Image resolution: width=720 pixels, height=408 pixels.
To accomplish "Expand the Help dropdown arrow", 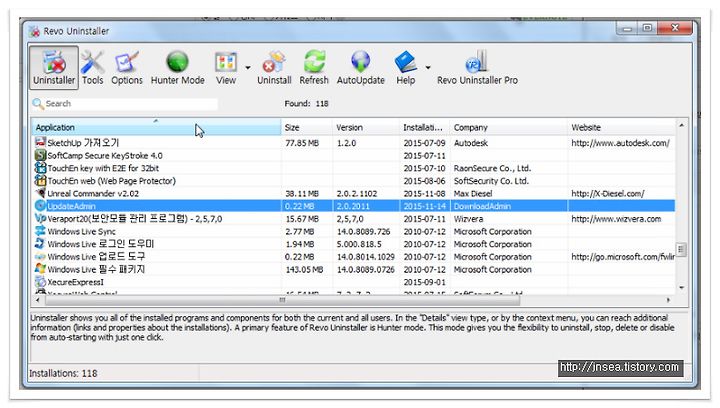I will [x=428, y=67].
